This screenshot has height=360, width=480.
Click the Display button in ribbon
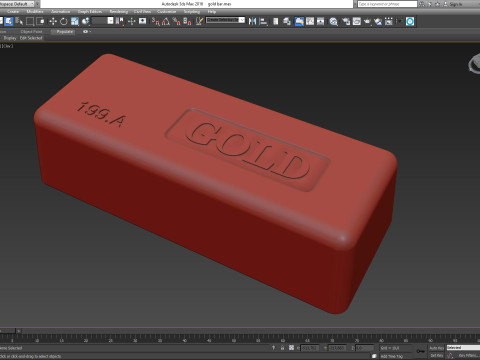click(10, 38)
